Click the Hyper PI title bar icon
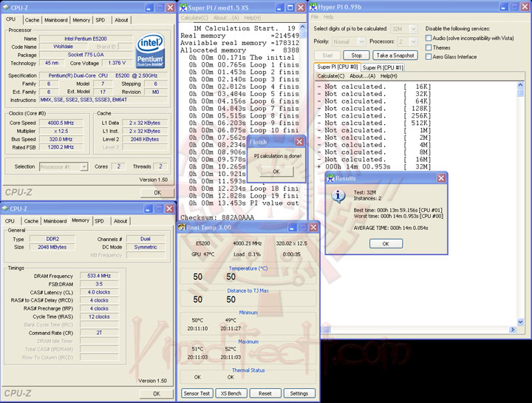The width and height of the screenshot is (532, 403). click(x=313, y=7)
